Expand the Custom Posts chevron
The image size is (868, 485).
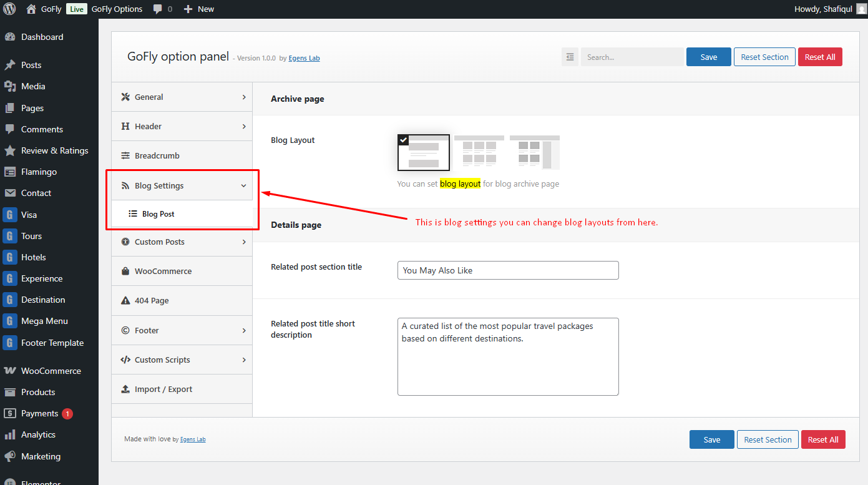coord(244,242)
